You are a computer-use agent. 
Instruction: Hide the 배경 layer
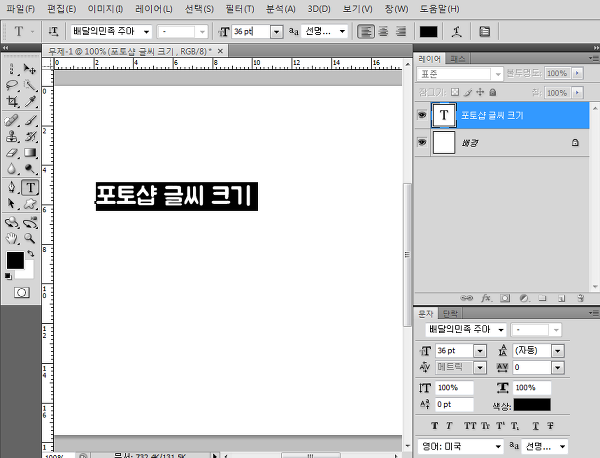422,142
